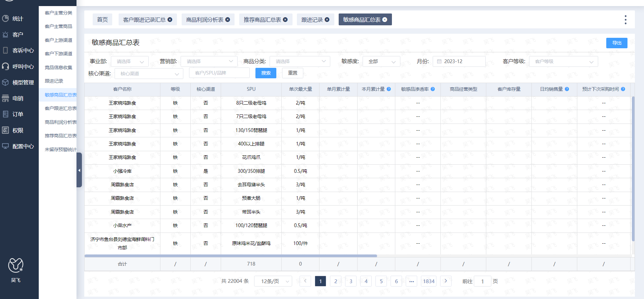Open the 客诉中心 sidebar icon
Image resolution: width=644 pixels, height=299 pixels.
point(5,50)
